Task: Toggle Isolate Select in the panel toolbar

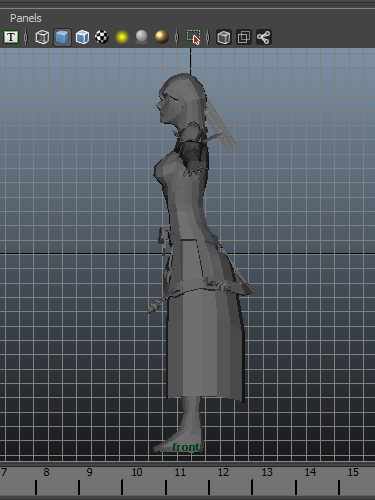Action: [193, 37]
